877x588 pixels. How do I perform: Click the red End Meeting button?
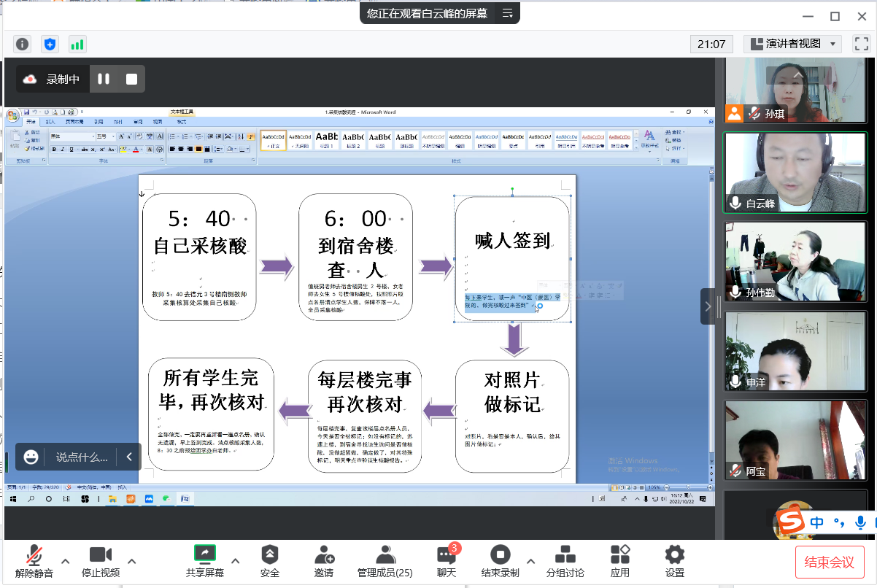coord(830,562)
